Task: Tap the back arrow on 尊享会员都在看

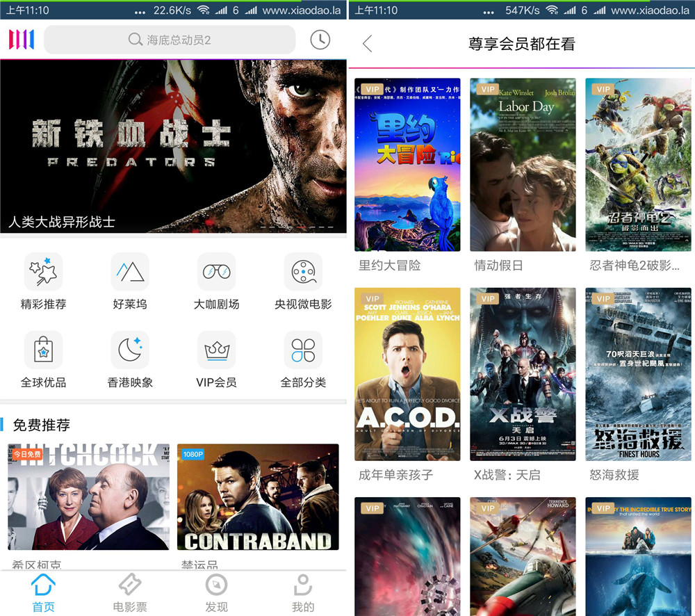Action: (x=368, y=44)
